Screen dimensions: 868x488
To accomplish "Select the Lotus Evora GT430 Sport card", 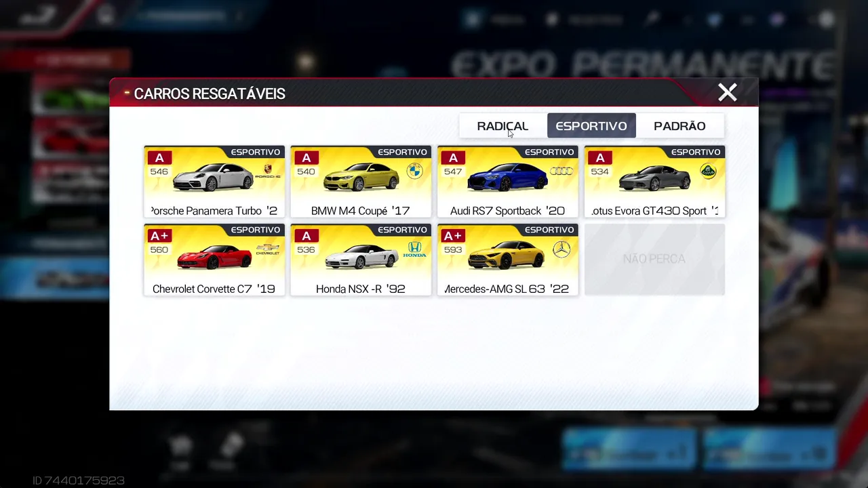I will coord(654,182).
